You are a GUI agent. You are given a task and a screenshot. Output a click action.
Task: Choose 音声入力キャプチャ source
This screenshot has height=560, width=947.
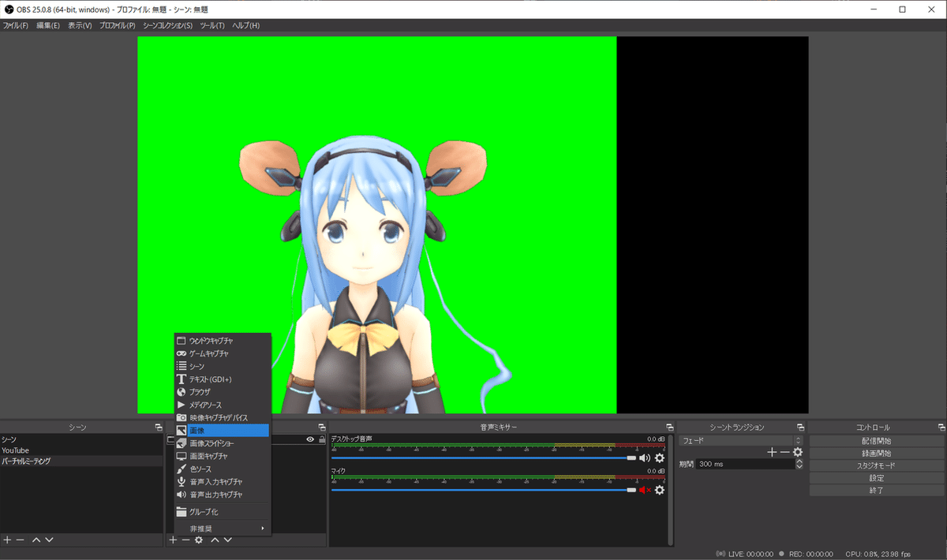[222, 481]
